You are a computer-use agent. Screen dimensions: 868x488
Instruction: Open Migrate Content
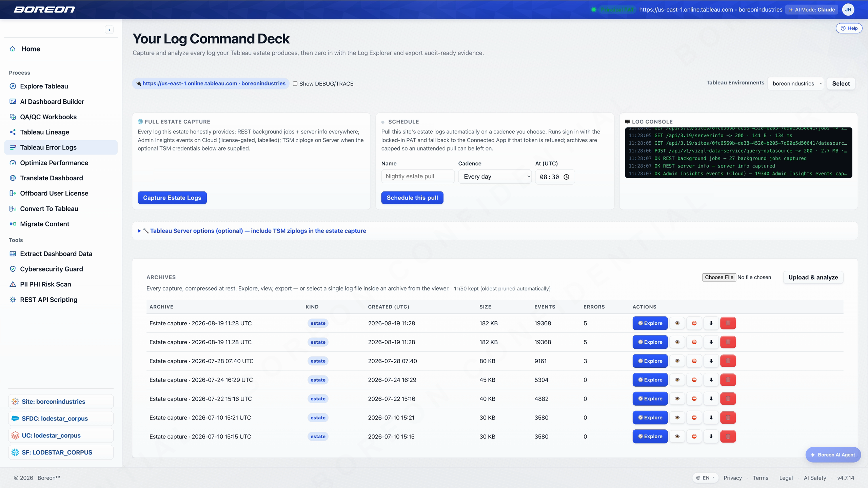point(61,224)
